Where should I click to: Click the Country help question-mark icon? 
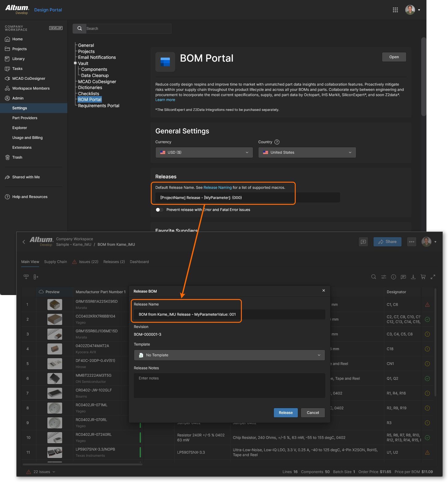point(277,142)
